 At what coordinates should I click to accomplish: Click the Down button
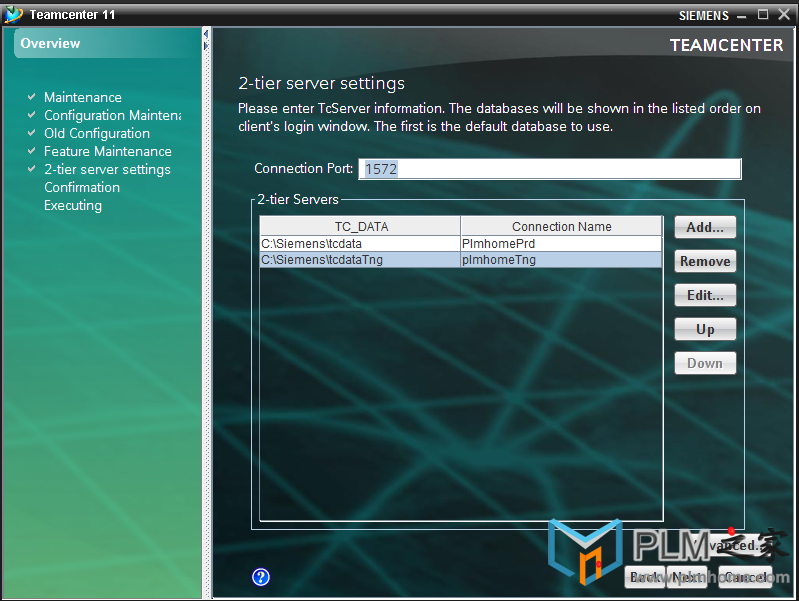pyautogui.click(x=705, y=363)
